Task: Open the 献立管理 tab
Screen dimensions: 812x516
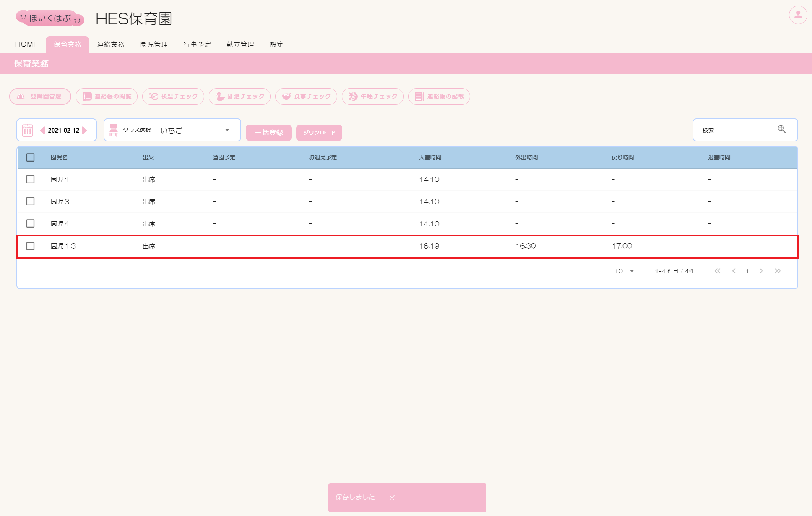Action: pyautogui.click(x=240, y=44)
